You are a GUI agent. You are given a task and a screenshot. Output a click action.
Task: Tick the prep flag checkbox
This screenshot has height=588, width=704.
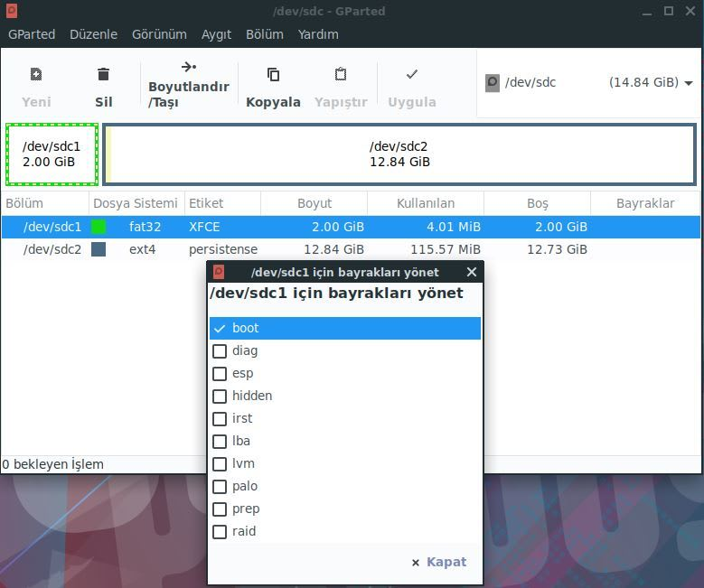[219, 509]
